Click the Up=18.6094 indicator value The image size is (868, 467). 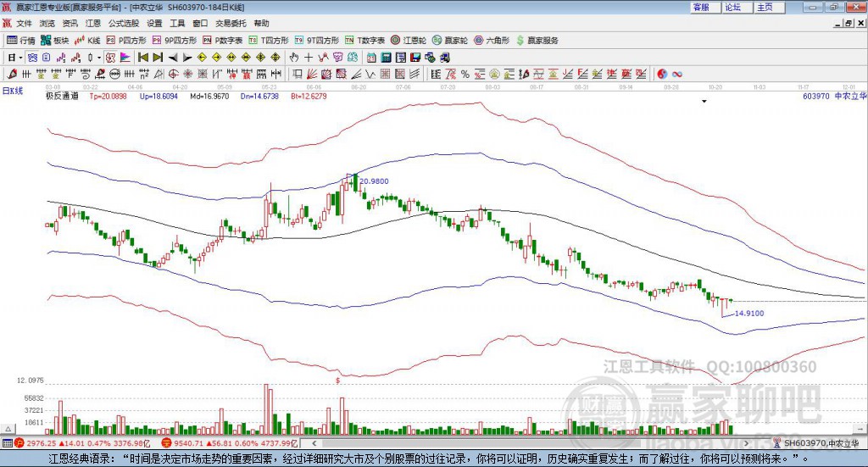point(159,96)
